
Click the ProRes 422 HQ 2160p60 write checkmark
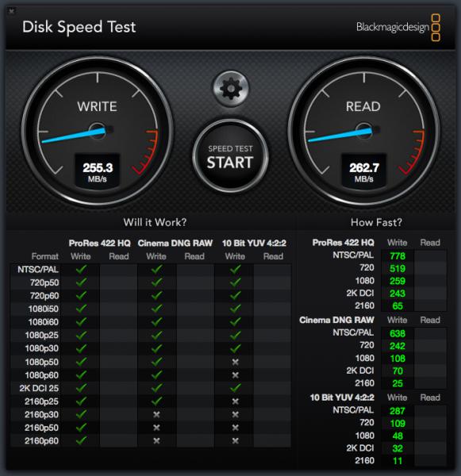pyautogui.click(x=81, y=440)
